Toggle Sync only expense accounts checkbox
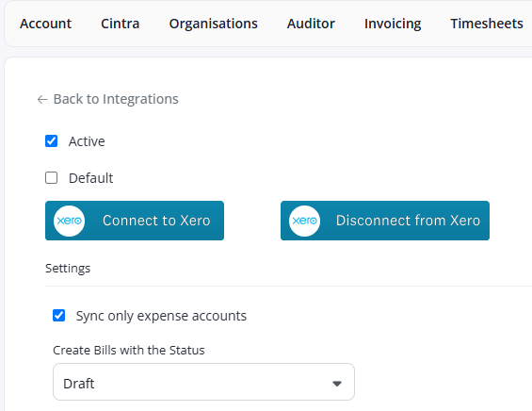Image resolution: width=532 pixels, height=411 pixels. point(58,315)
